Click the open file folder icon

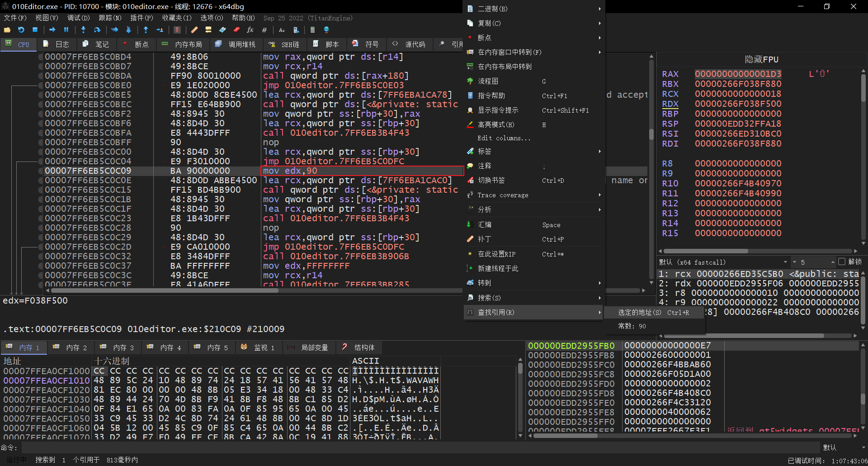pos(7,30)
